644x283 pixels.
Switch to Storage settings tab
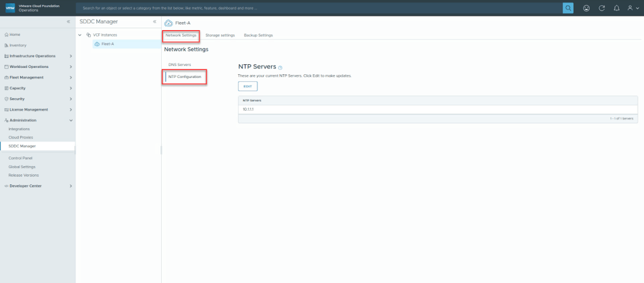(220, 35)
